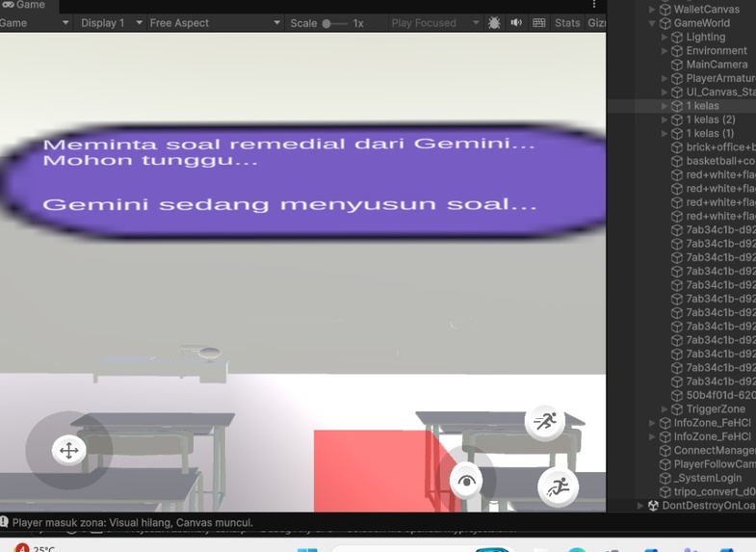
Task: Tap the look eye icon button
Action: pyautogui.click(x=466, y=481)
